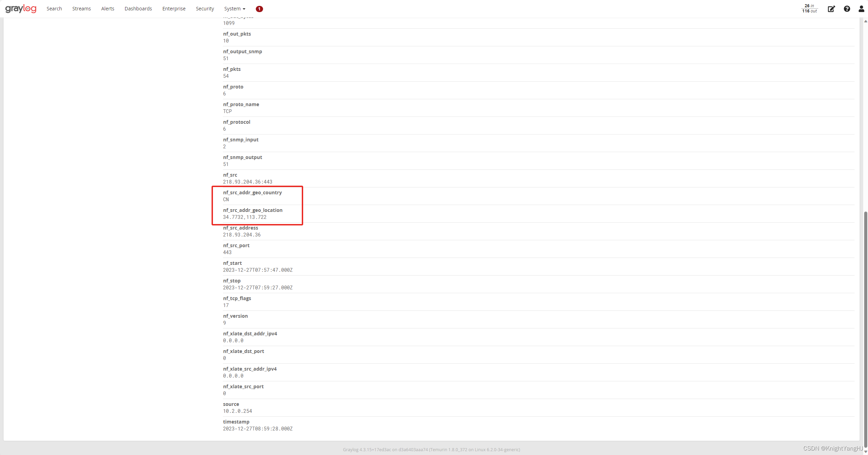The width and height of the screenshot is (868, 455).
Task: Open the Streams page
Action: coord(82,9)
